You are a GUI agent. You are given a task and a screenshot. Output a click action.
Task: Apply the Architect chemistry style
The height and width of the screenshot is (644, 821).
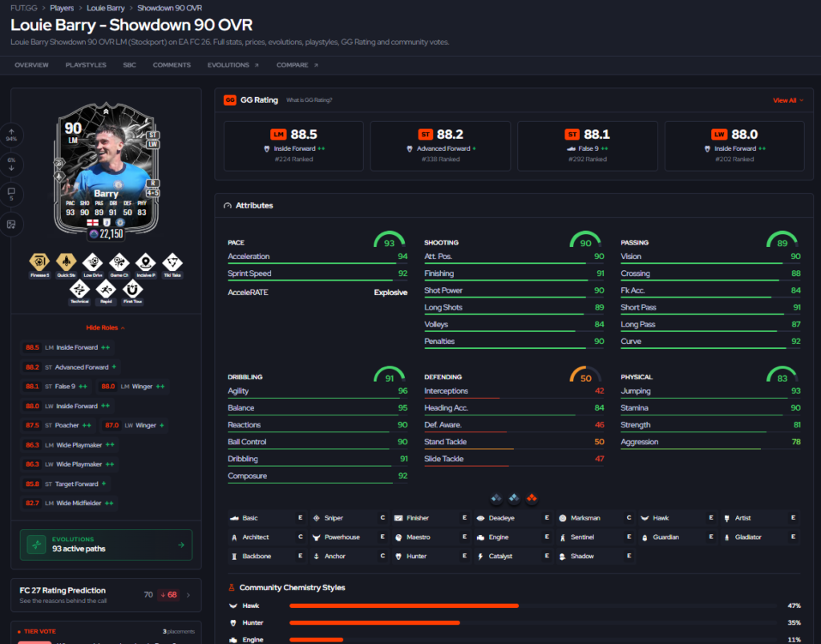[x=267, y=537]
